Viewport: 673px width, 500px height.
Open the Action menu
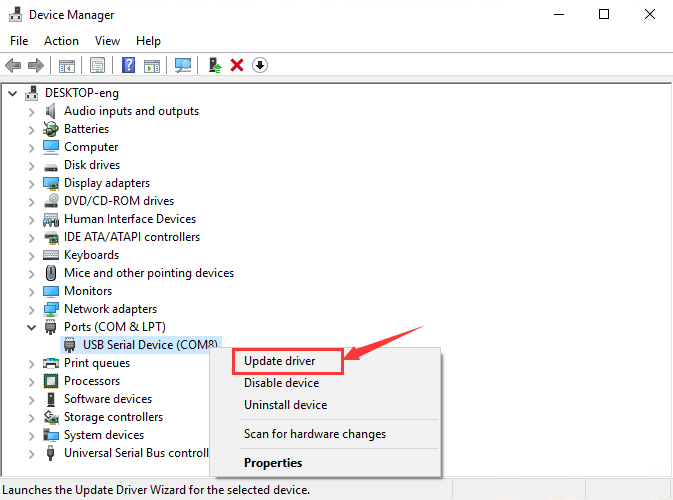pyautogui.click(x=61, y=41)
